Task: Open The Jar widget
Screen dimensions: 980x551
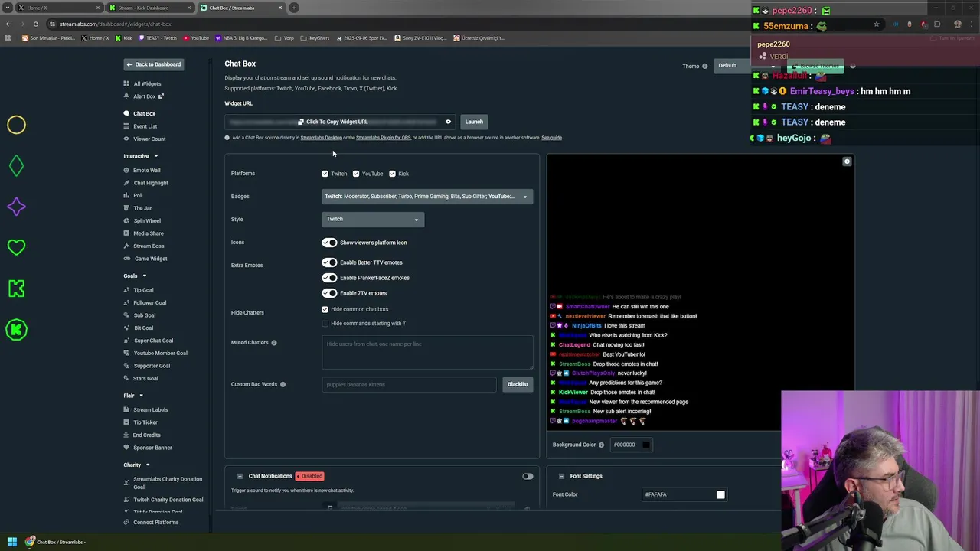Action: [x=142, y=208]
